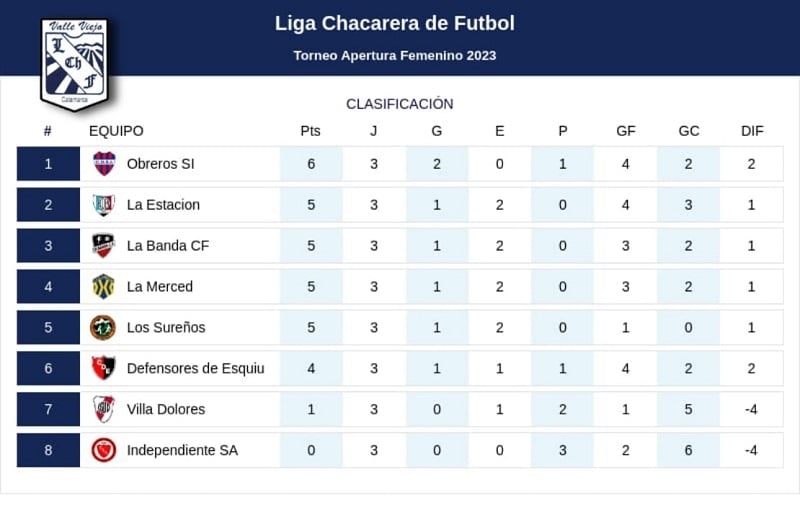Image resolution: width=800 pixels, height=518 pixels.
Task: Click the Defensores de Esquiu crest
Action: tap(103, 368)
